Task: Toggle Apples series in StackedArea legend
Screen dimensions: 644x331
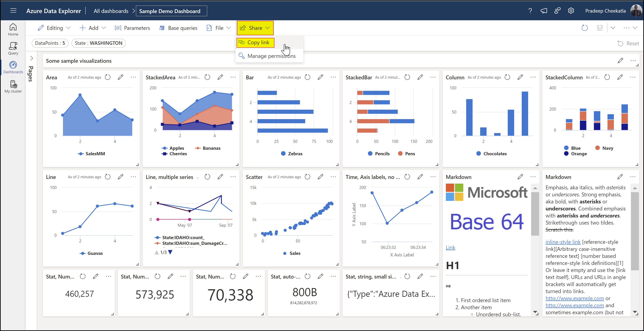Action: coord(173,148)
